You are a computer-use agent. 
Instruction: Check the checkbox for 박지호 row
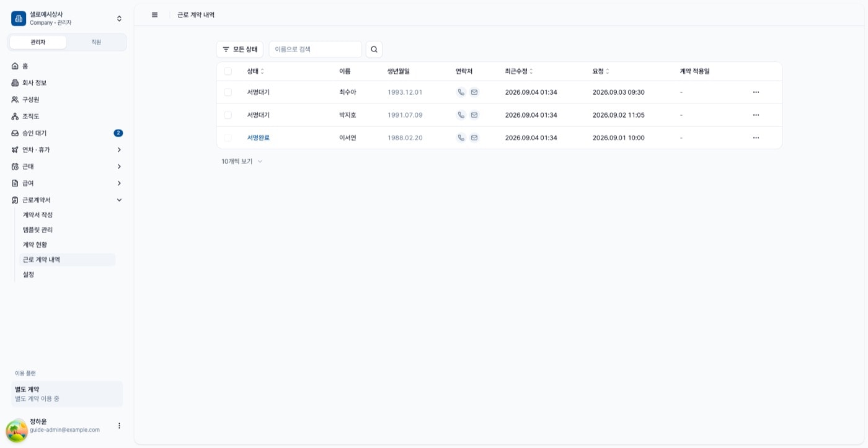coord(228,115)
